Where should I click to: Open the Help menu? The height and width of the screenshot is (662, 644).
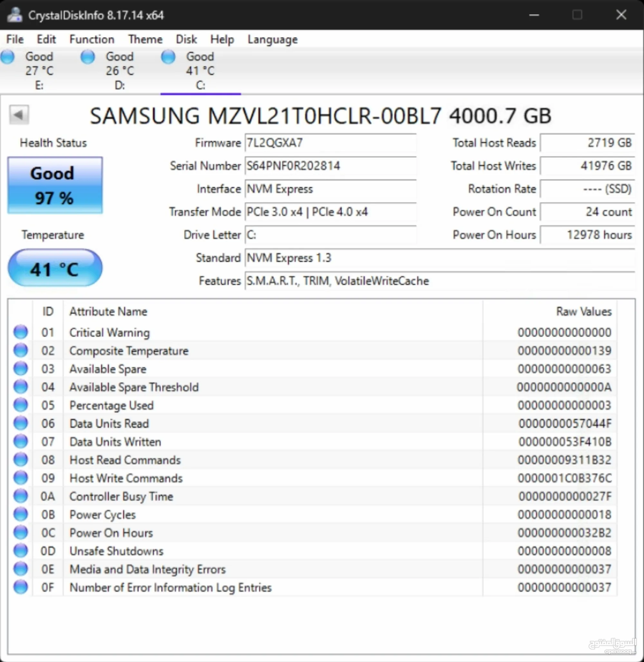click(222, 39)
